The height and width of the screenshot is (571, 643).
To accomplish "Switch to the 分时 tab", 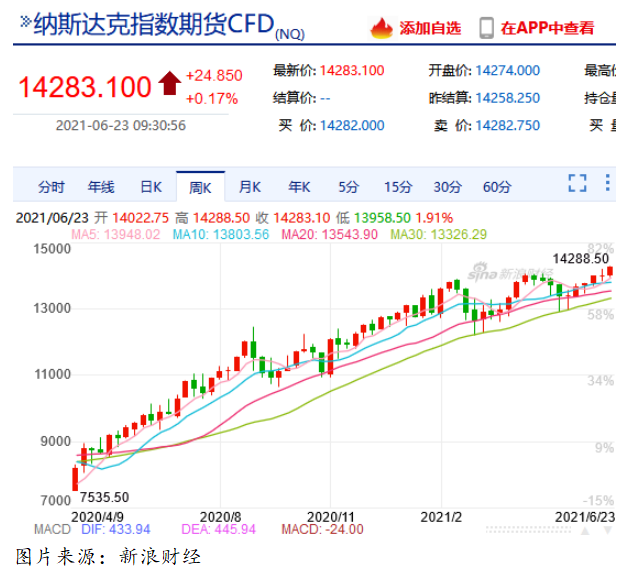I will (51, 187).
